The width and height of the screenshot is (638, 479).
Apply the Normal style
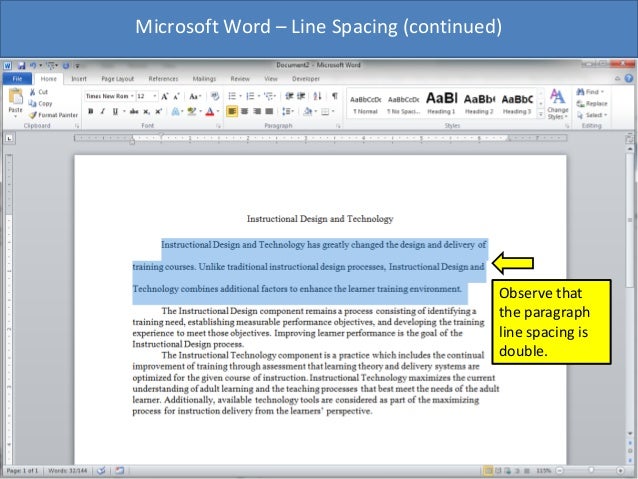(x=366, y=104)
